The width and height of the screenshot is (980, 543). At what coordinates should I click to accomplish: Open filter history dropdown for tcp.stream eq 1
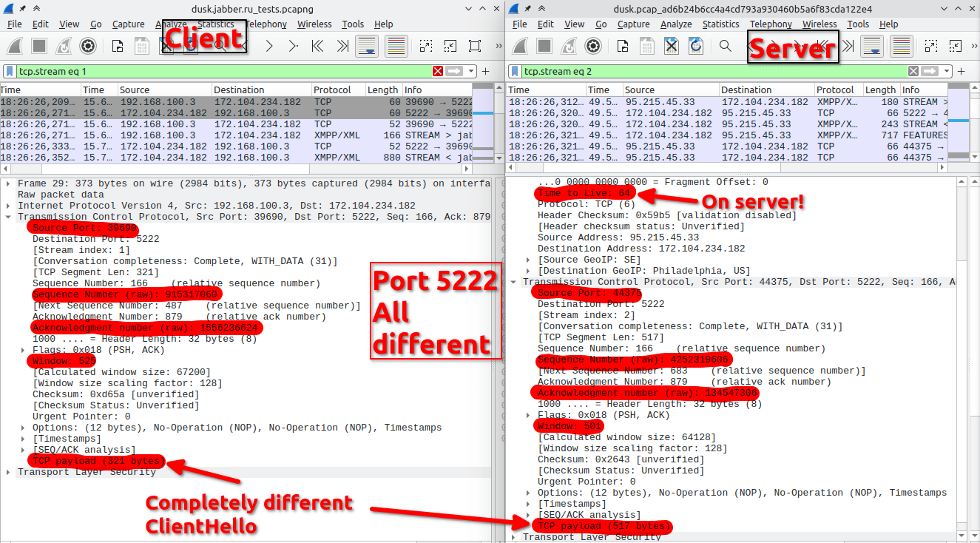tap(472, 72)
